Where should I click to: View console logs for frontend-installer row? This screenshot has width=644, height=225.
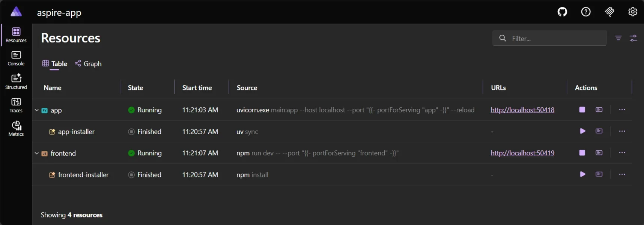point(599,174)
